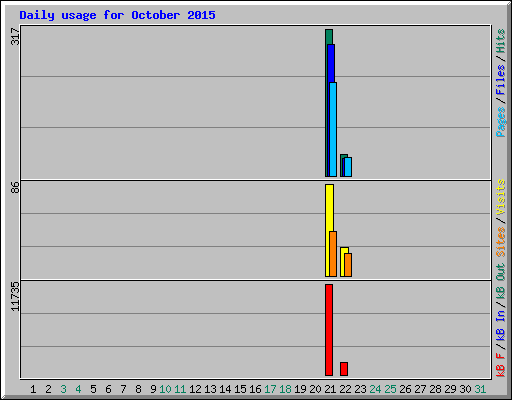Click day 6 on the x-axis
The width and height of the screenshot is (512, 400).
pyautogui.click(x=108, y=389)
